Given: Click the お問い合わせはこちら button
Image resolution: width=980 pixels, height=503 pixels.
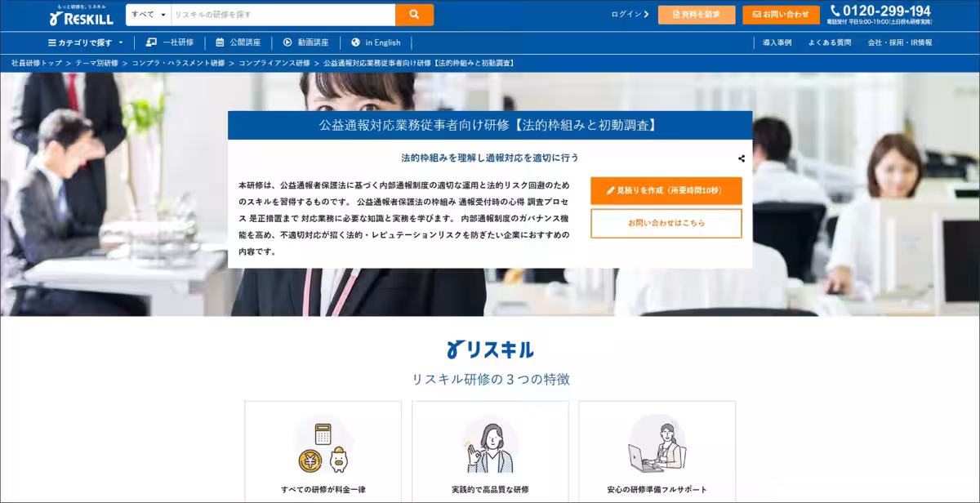Looking at the screenshot, I should 666,222.
